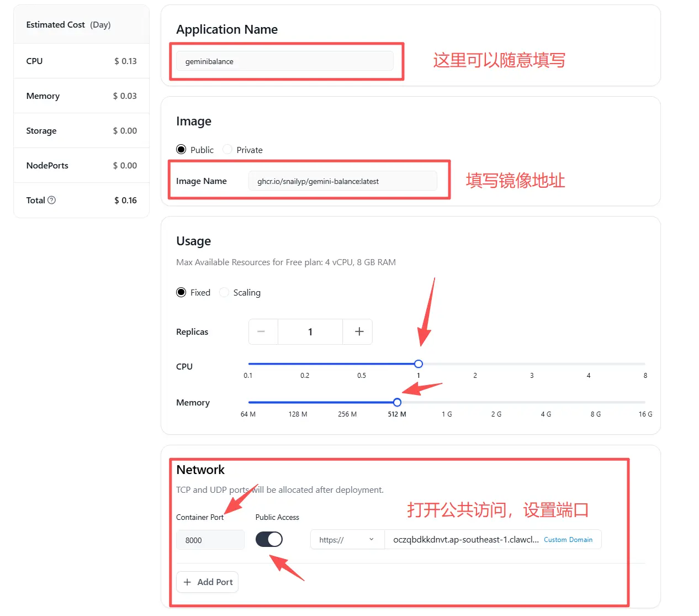This screenshot has width=699, height=616.
Task: Click the Application Name input field
Action: point(284,61)
